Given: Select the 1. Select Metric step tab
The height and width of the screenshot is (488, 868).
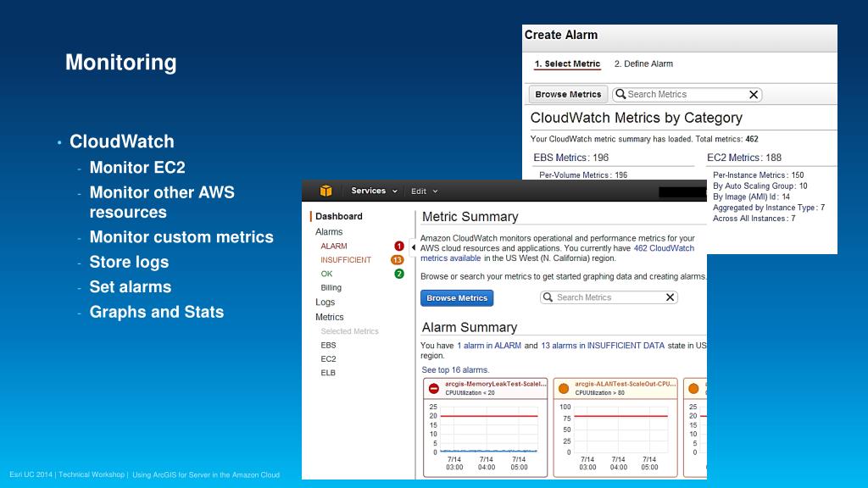Looking at the screenshot, I should [x=567, y=64].
